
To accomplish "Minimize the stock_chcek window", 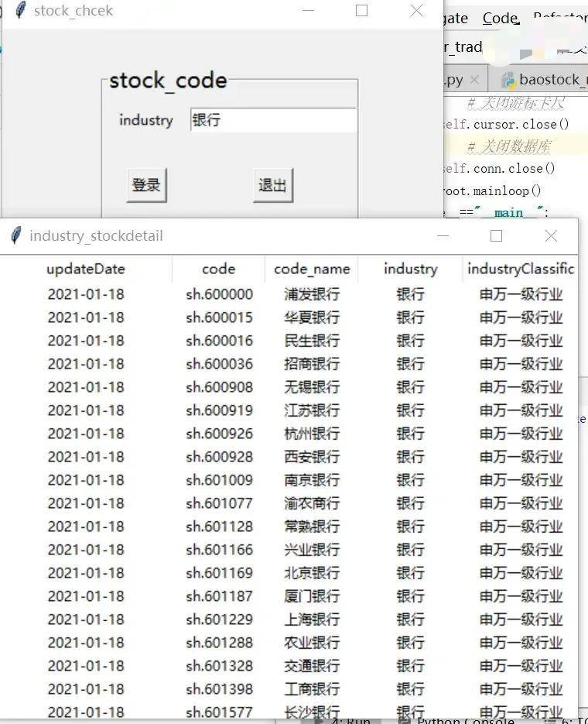I will pos(308,10).
